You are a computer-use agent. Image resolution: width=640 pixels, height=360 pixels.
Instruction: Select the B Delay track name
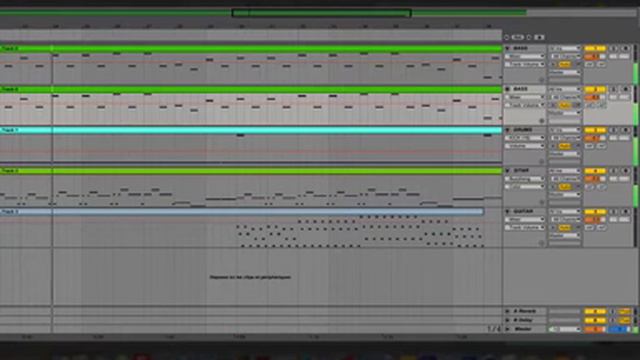pos(523,320)
